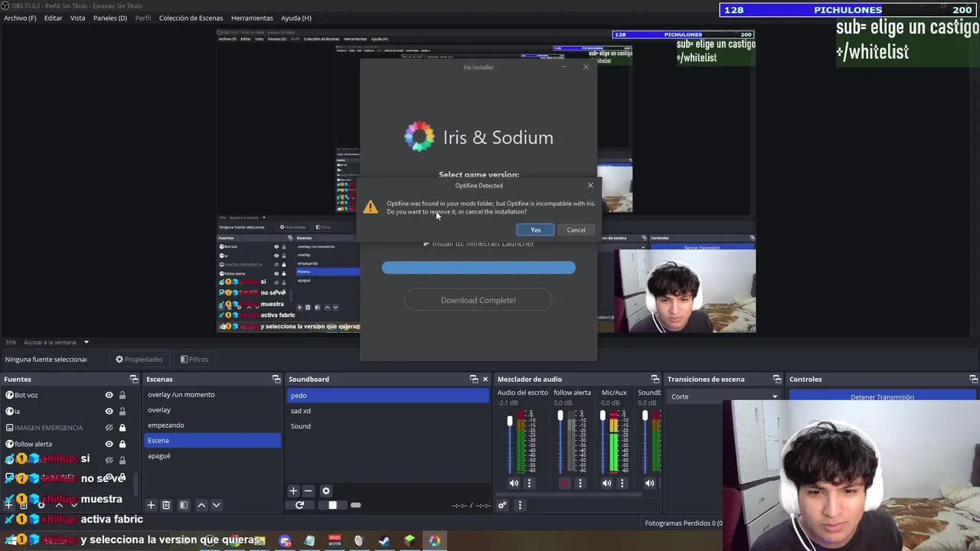This screenshot has height=551, width=980.
Task: Click Yes in Optifine Detected dialog
Action: [x=535, y=230]
